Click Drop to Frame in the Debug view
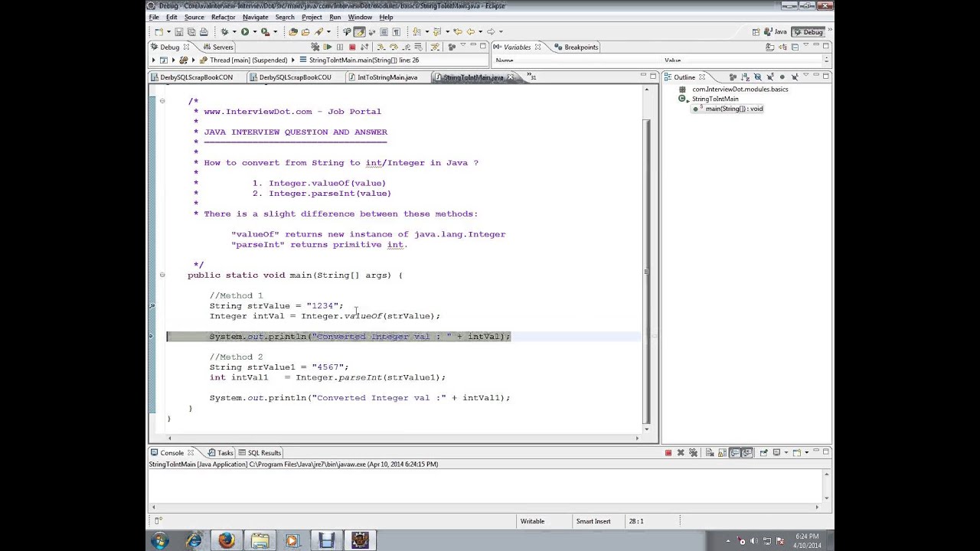980x551 pixels. click(418, 47)
